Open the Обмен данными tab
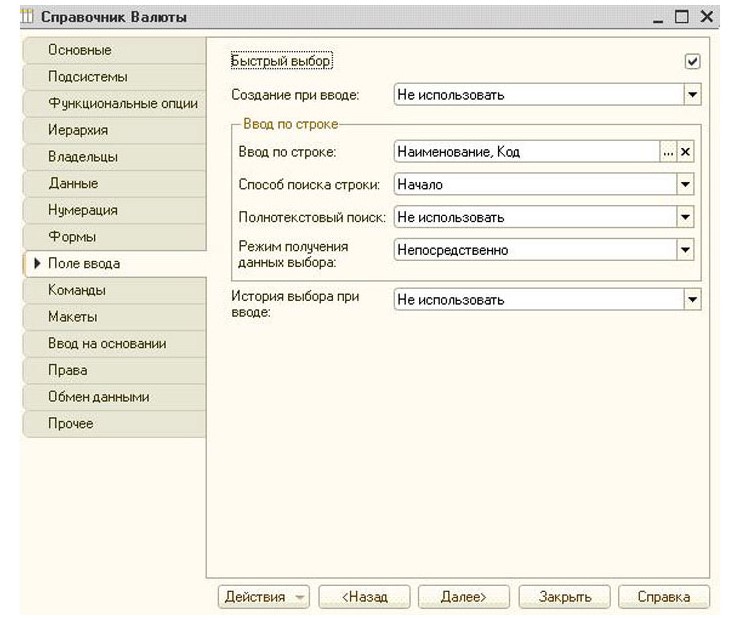 pyautogui.click(x=99, y=397)
